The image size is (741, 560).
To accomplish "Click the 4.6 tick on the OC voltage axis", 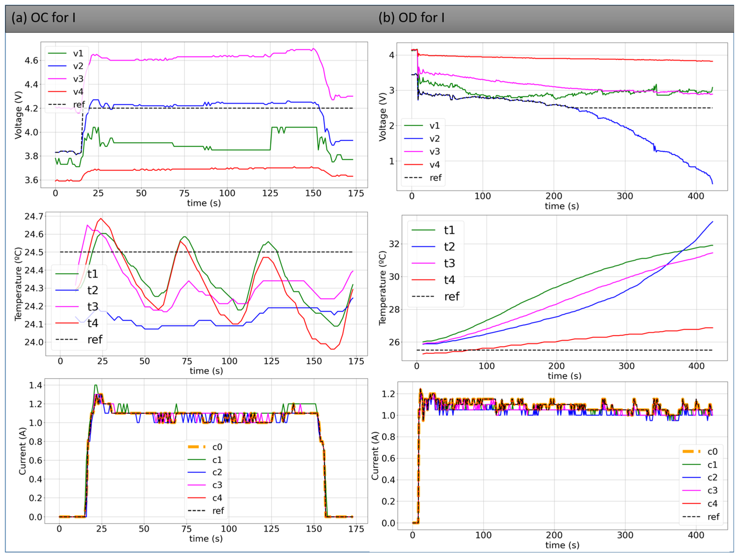I will click(31, 60).
